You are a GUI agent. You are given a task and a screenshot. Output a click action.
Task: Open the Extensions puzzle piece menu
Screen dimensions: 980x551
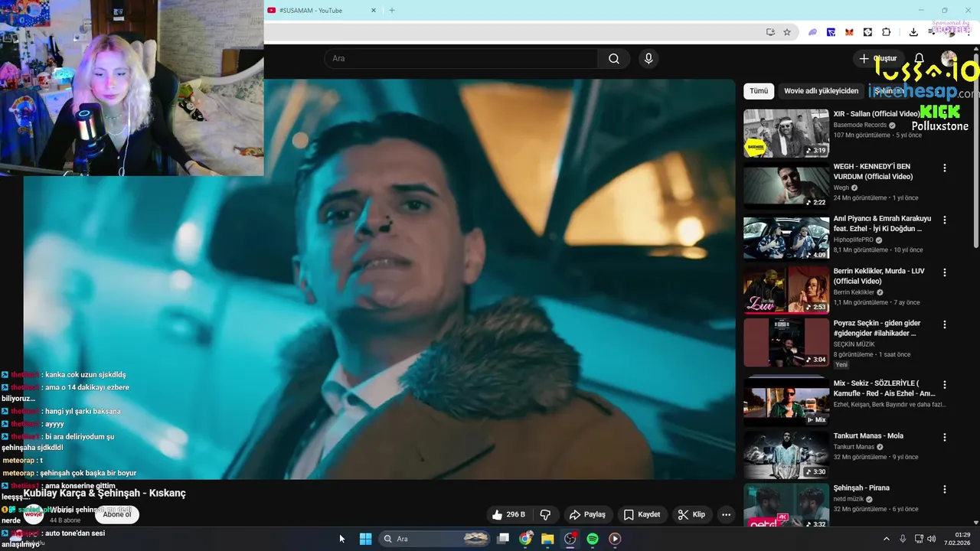click(887, 32)
